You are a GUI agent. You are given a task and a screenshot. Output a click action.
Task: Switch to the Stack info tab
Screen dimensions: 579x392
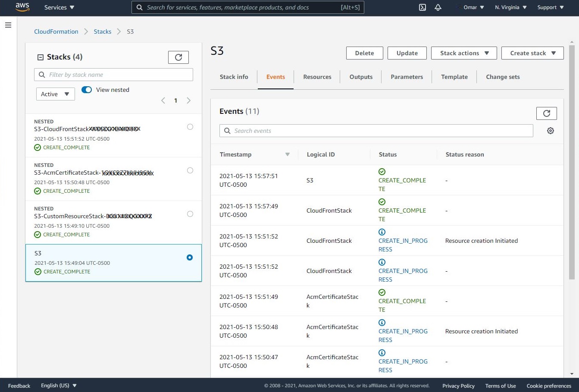click(x=234, y=77)
